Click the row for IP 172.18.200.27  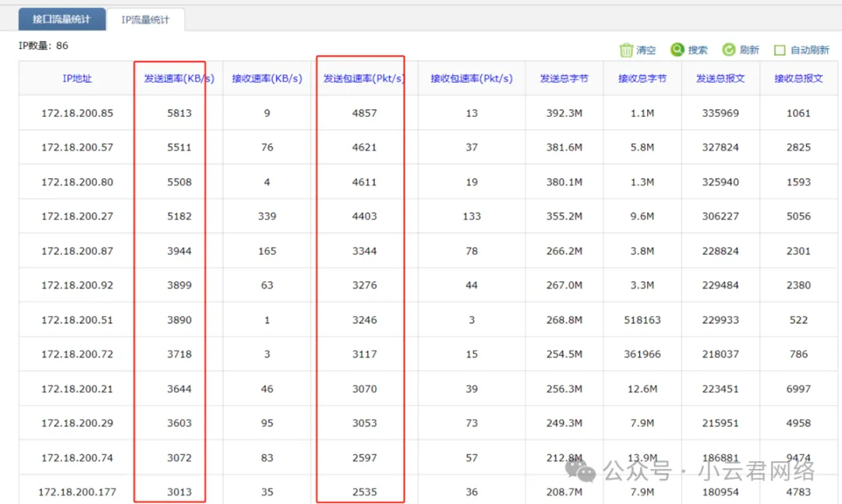(x=77, y=217)
